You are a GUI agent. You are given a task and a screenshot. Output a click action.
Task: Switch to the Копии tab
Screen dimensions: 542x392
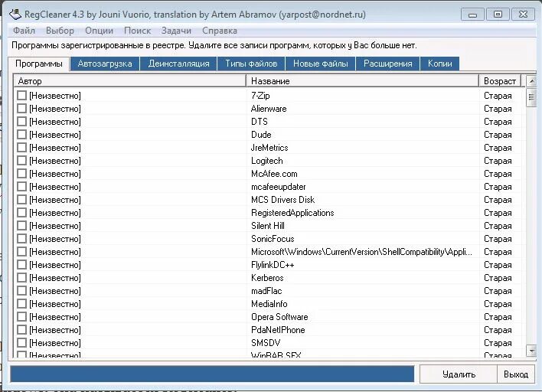(439, 64)
